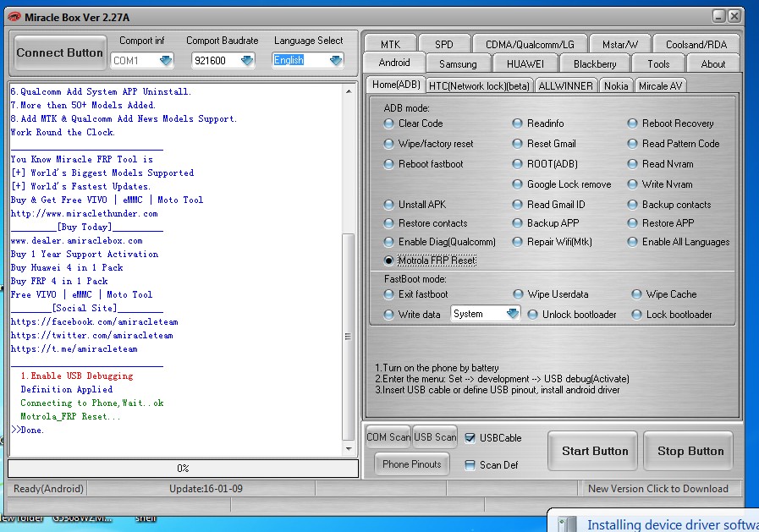Select the Readinfo radio option
The image size is (759, 532).
pos(518,123)
